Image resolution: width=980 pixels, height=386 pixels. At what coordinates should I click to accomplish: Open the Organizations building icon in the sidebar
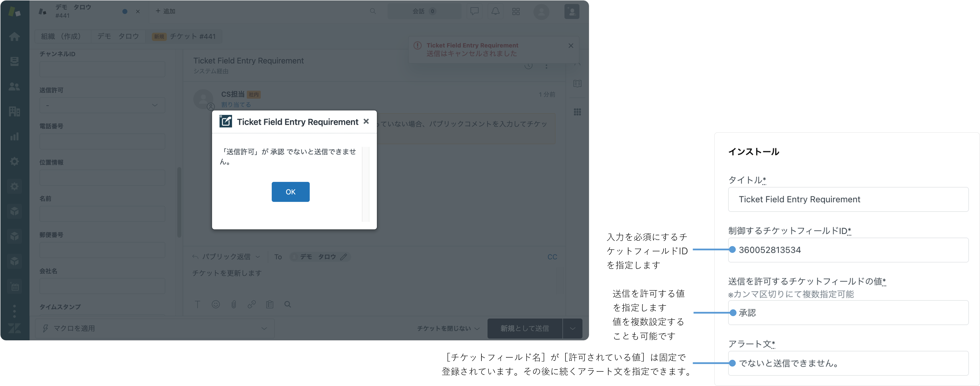[x=15, y=111]
